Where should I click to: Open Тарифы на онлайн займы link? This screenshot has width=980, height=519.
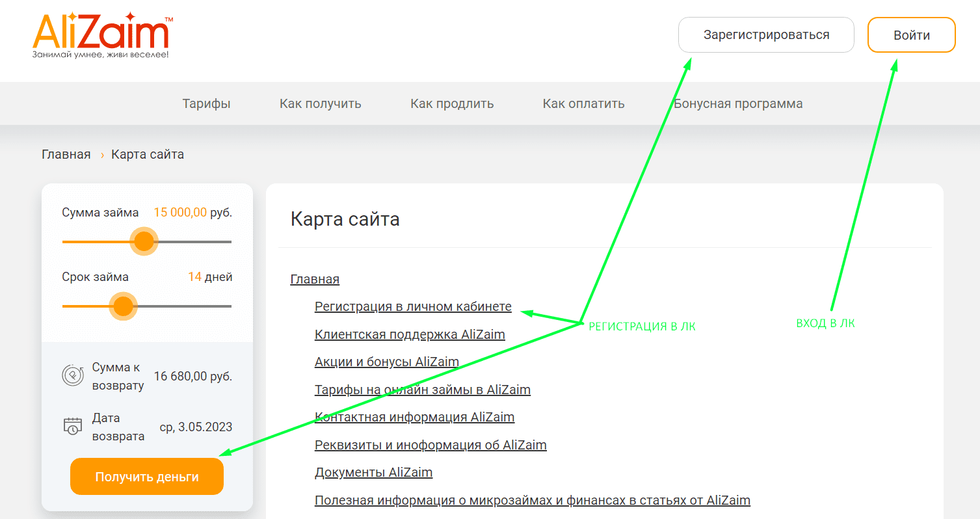tap(423, 390)
